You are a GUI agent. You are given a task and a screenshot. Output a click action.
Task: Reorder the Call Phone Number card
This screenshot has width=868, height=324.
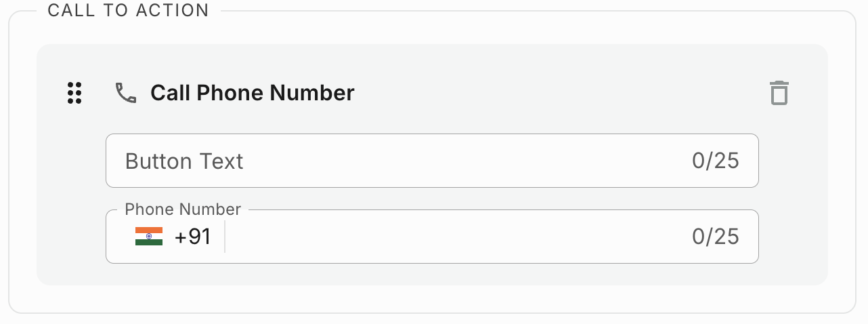(x=74, y=93)
